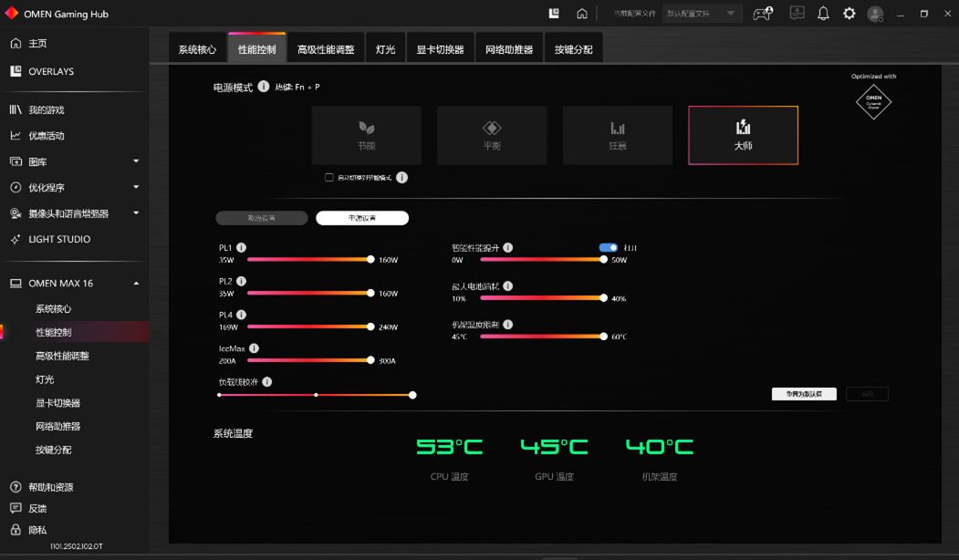Click the CPU 温度 53°C readout

(450, 447)
